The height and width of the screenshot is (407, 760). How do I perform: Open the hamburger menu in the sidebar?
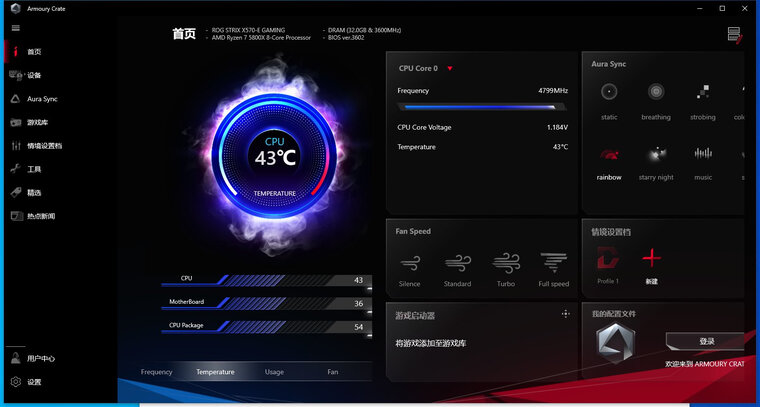[16, 28]
